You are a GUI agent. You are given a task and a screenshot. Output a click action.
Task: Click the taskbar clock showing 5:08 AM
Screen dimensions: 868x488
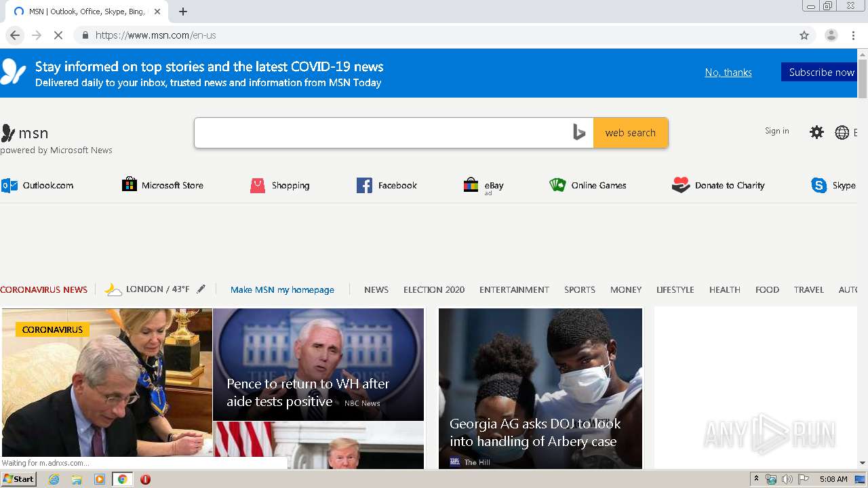tap(833, 479)
